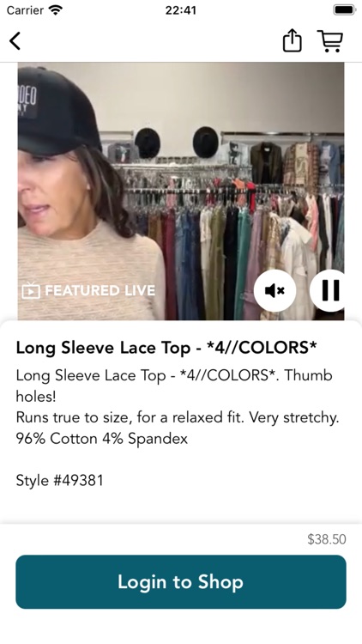Tap the Carrier status label
The height and width of the screenshot is (644, 362).
tap(25, 9)
